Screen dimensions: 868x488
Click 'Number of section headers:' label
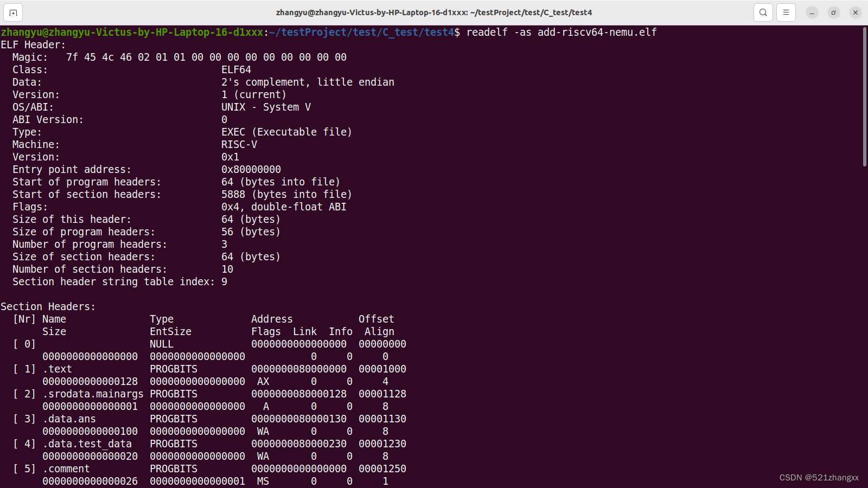pyautogui.click(x=90, y=269)
